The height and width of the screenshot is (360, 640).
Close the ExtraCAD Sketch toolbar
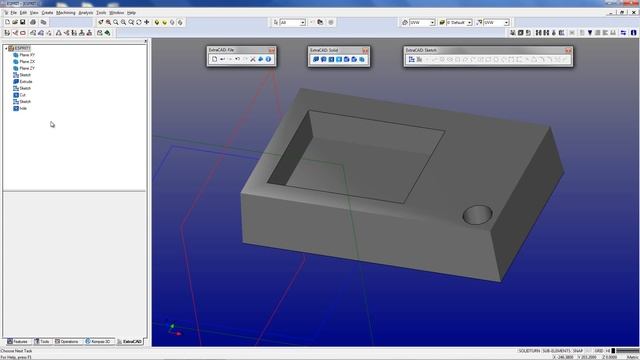pyautogui.click(x=568, y=50)
